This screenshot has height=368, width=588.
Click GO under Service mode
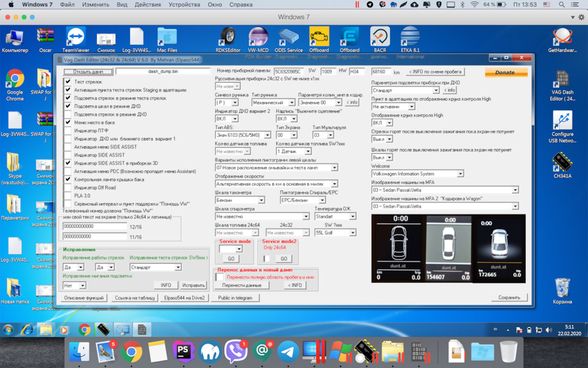[231, 259]
